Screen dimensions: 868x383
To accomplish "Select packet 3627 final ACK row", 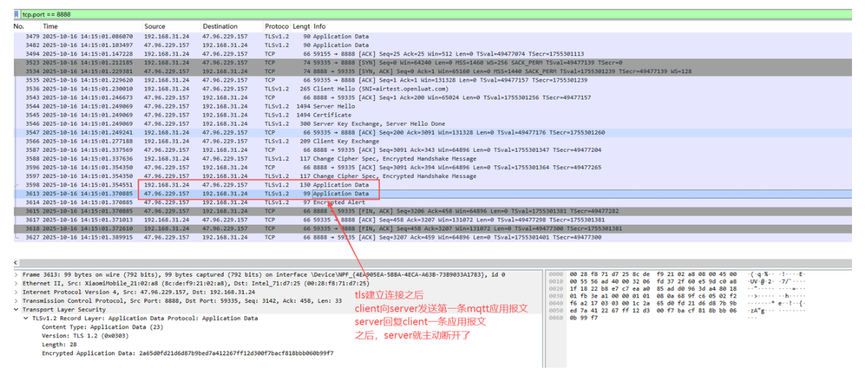I will [x=432, y=238].
